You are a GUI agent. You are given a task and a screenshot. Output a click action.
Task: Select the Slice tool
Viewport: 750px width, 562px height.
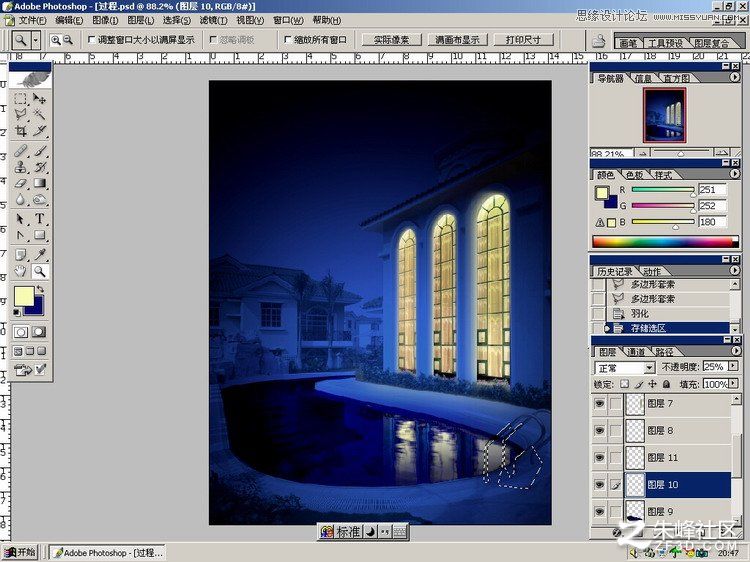[40, 131]
